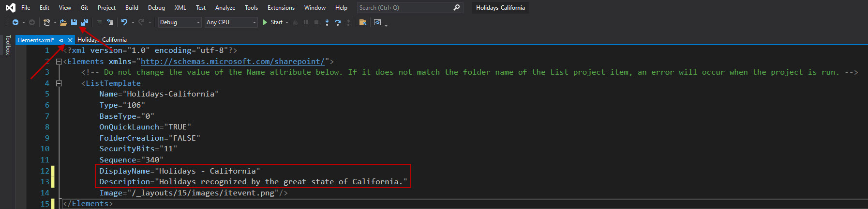Click the Navigate Backward arrow icon
The height and width of the screenshot is (209, 868).
tap(15, 22)
